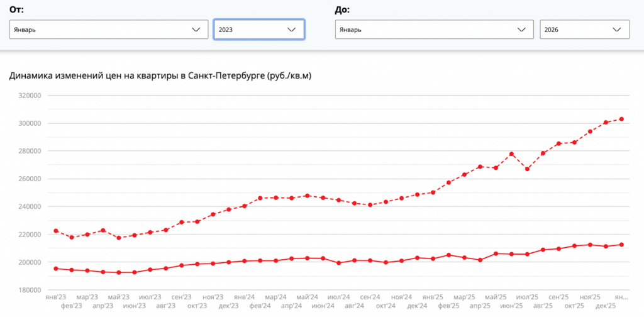Click the last solid-line point on right
This screenshot has width=644, height=317.
[x=621, y=245]
